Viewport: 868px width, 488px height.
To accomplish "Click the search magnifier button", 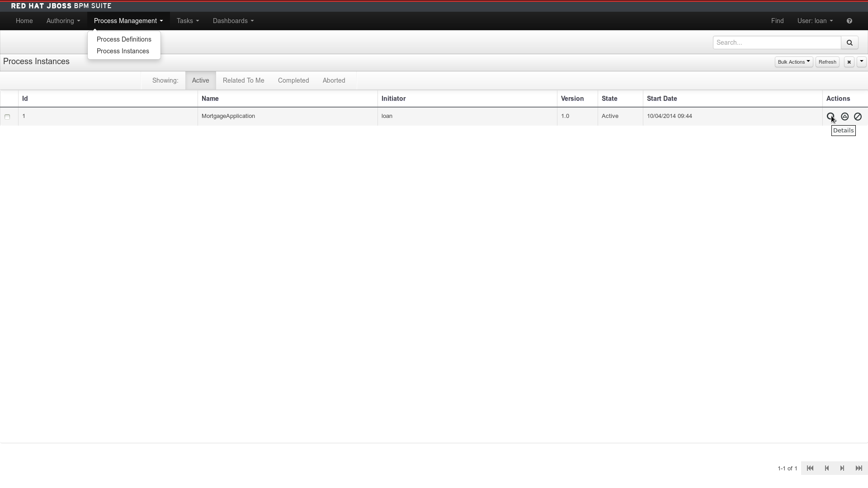I will pyautogui.click(x=849, y=42).
